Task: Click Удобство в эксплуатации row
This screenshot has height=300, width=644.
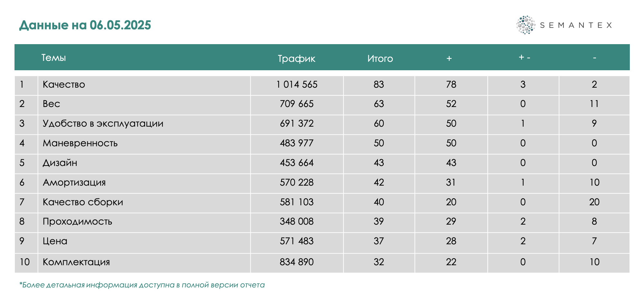Action: click(103, 123)
